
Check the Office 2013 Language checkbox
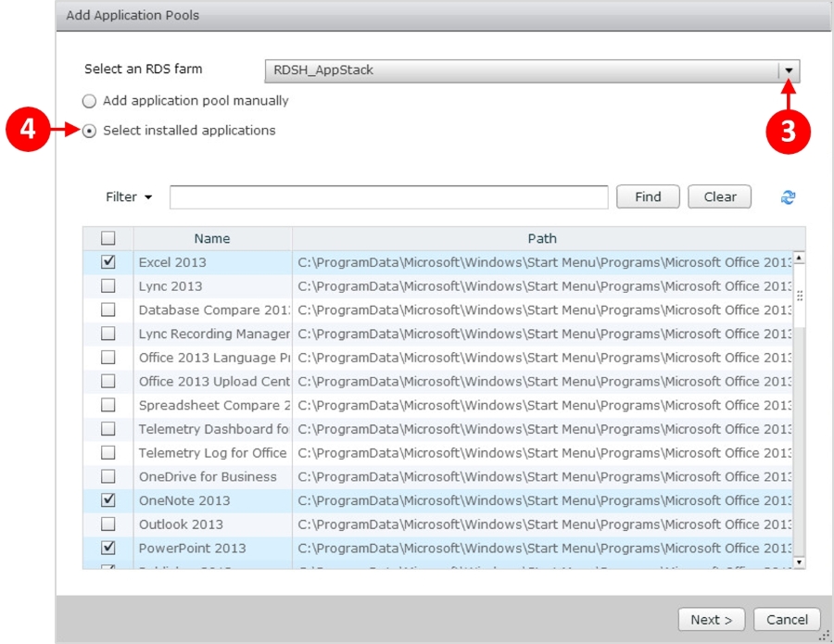click(x=108, y=357)
